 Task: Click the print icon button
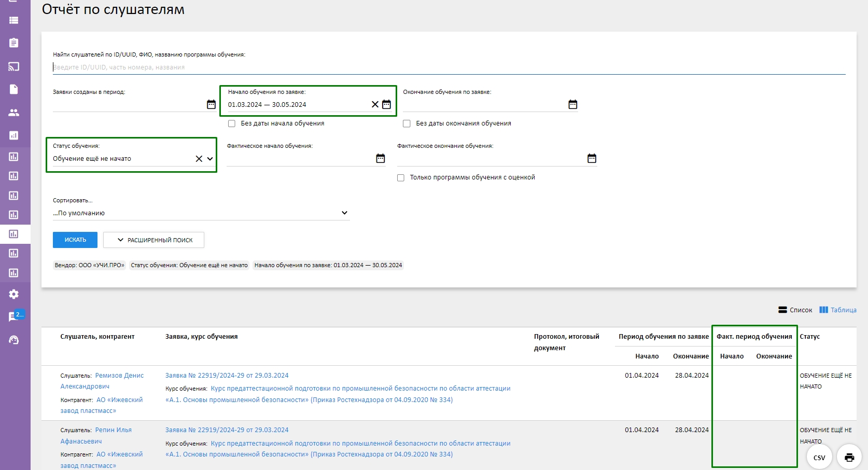coord(849,457)
